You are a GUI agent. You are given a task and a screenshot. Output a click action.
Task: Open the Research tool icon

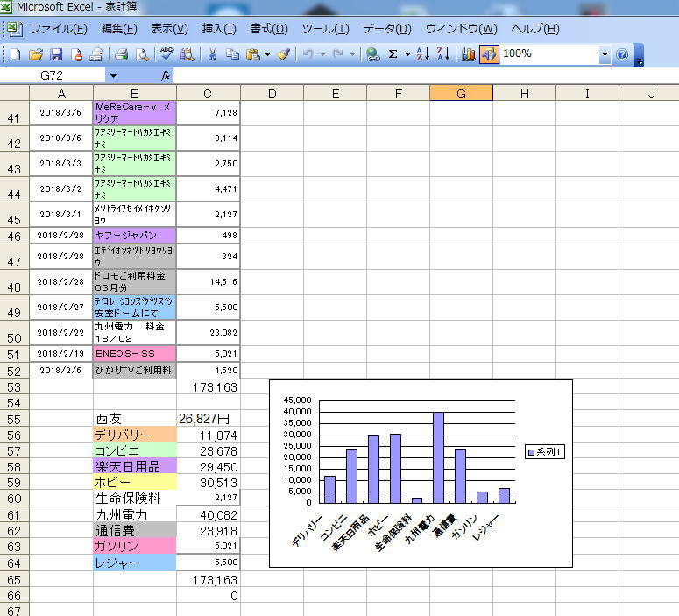(x=187, y=54)
